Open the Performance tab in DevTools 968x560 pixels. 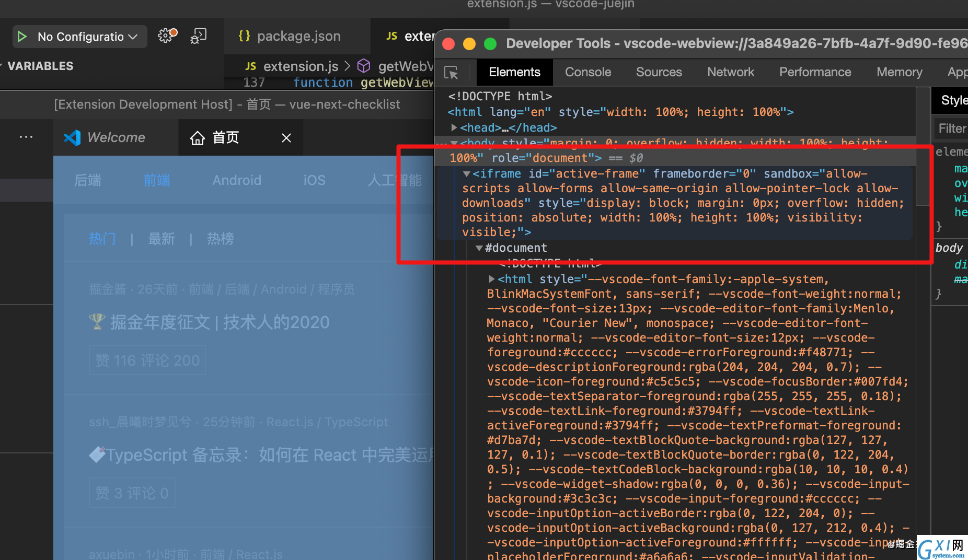815,72
